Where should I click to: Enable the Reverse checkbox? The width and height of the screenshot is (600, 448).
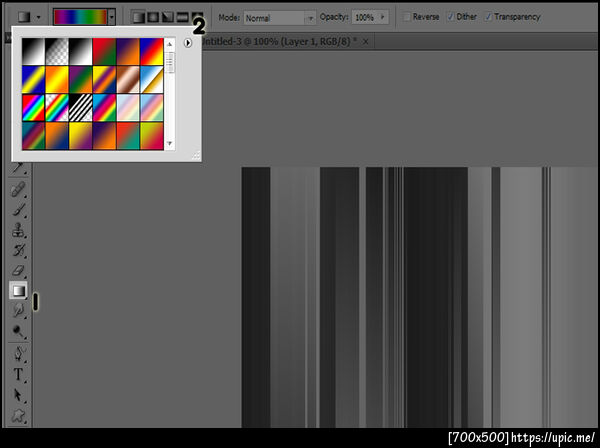[407, 17]
